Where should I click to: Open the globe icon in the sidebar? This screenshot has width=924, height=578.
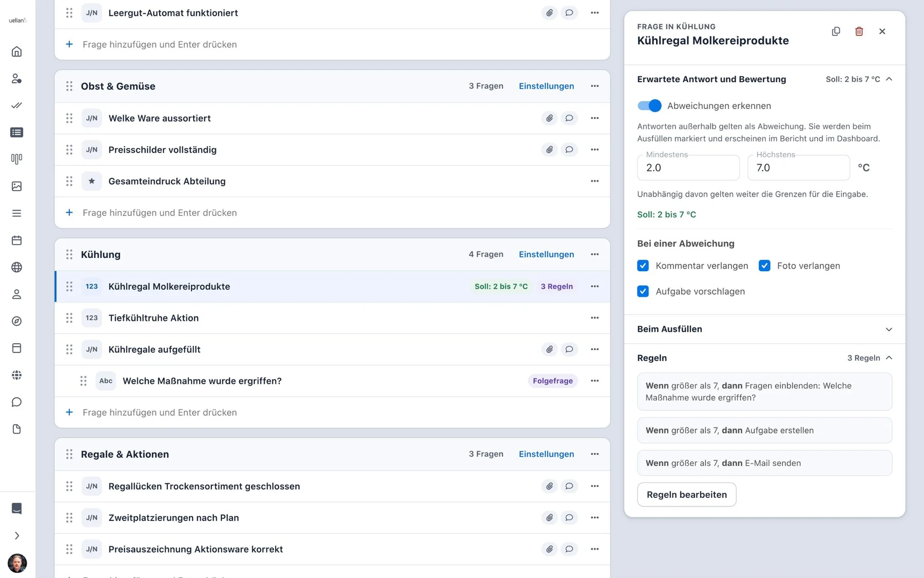pos(16,267)
